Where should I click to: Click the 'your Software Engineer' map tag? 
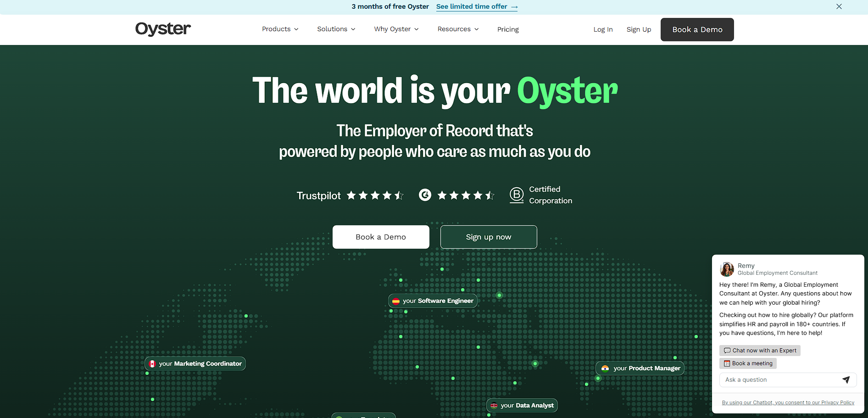tap(433, 301)
